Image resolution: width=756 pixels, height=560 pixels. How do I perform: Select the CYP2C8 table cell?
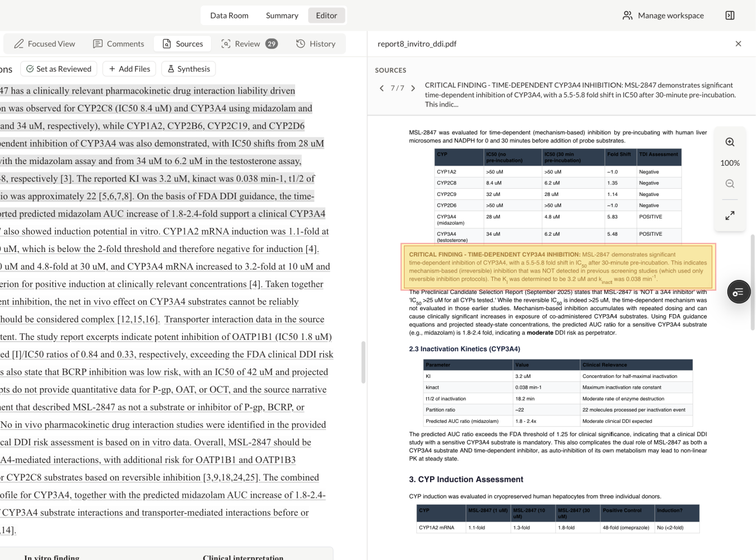(x=459, y=183)
